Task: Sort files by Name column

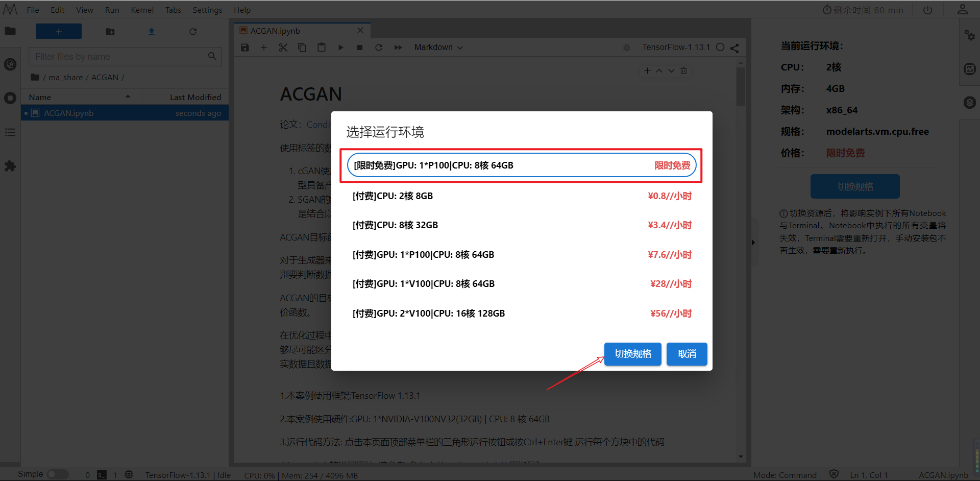Action: pos(82,97)
